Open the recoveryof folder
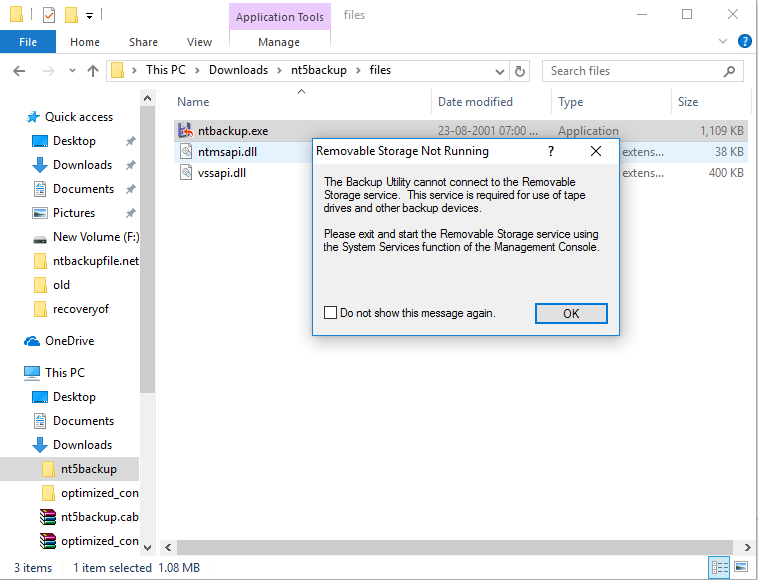758x580 pixels. coord(81,309)
